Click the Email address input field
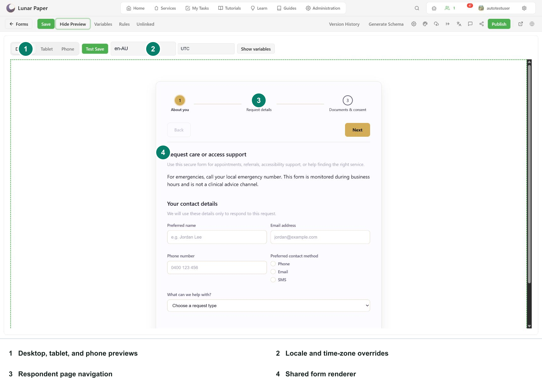This screenshot has height=392, width=542. pyautogui.click(x=320, y=237)
